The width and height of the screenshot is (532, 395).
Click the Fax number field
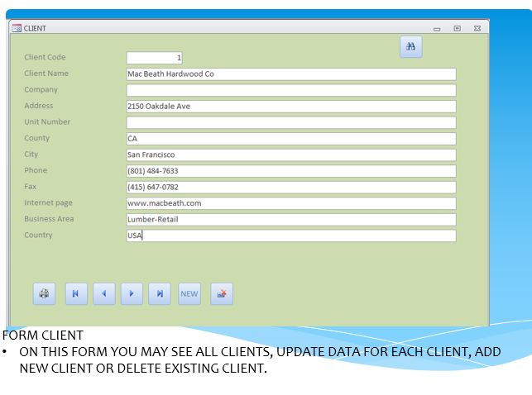coord(290,187)
